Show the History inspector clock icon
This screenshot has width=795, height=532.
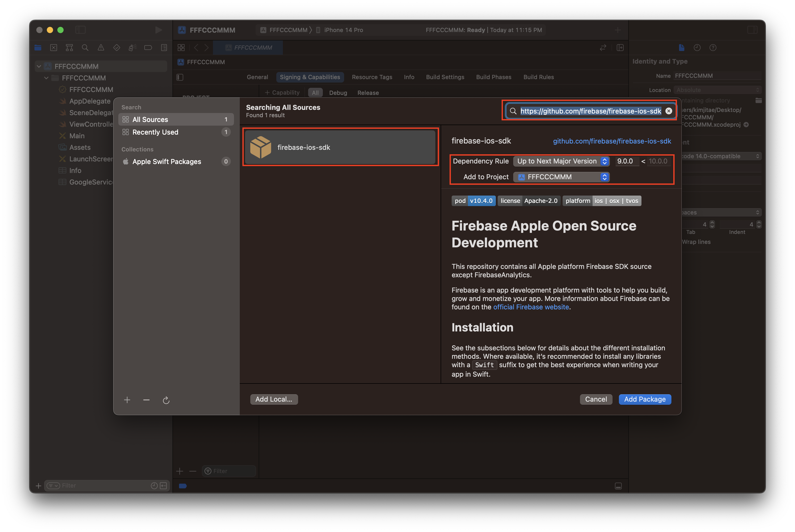(697, 48)
